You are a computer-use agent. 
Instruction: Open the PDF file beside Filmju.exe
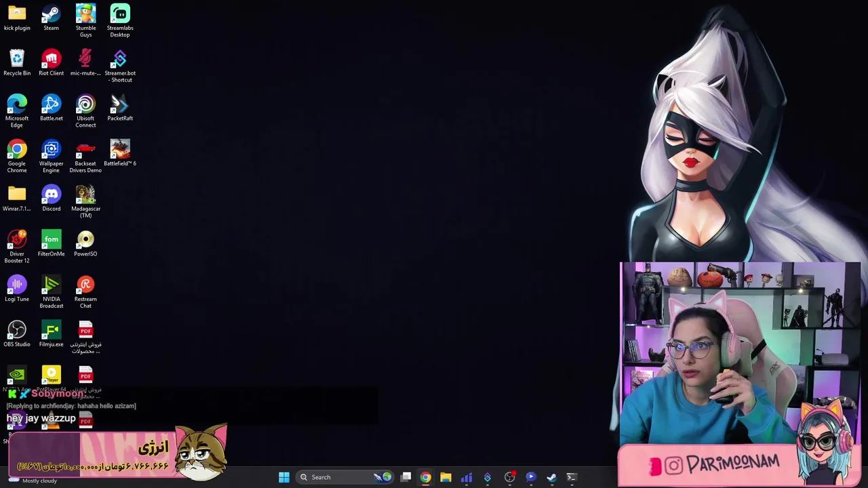pyautogui.click(x=85, y=337)
